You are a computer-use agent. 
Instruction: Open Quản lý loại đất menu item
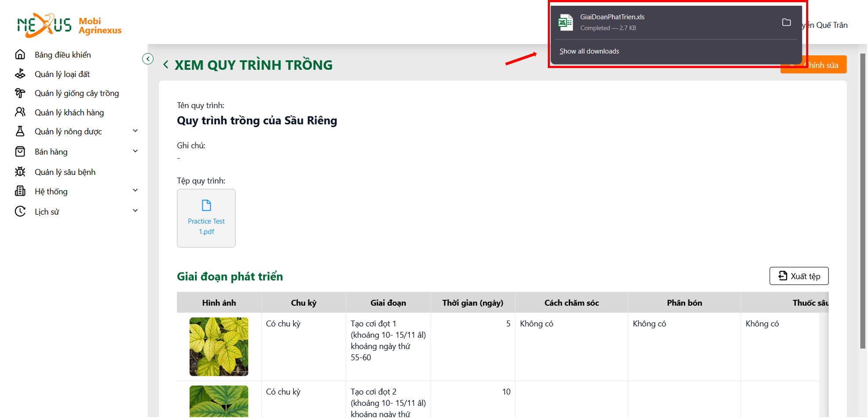[62, 74]
